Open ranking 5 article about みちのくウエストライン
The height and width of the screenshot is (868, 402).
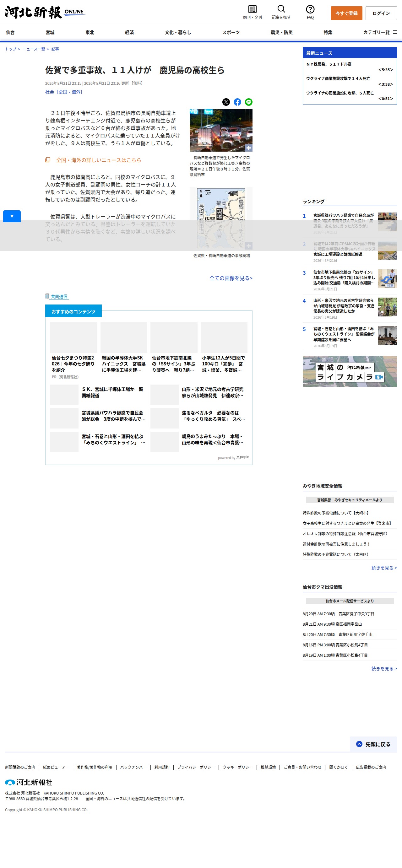[x=344, y=334]
